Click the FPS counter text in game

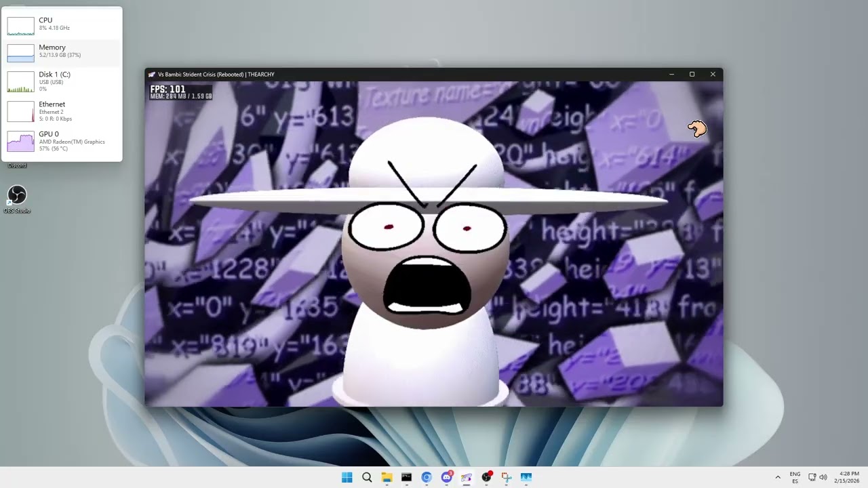(x=167, y=89)
